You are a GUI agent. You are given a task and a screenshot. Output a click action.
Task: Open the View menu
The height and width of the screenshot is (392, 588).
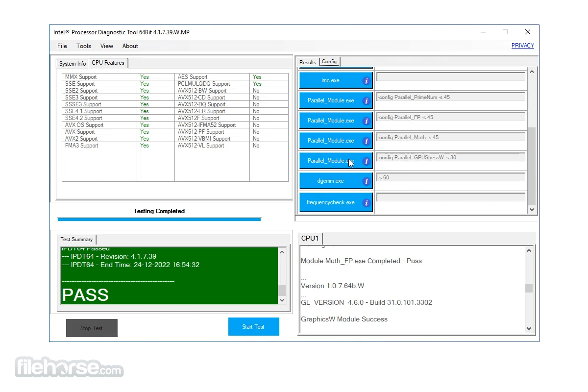[x=107, y=46]
